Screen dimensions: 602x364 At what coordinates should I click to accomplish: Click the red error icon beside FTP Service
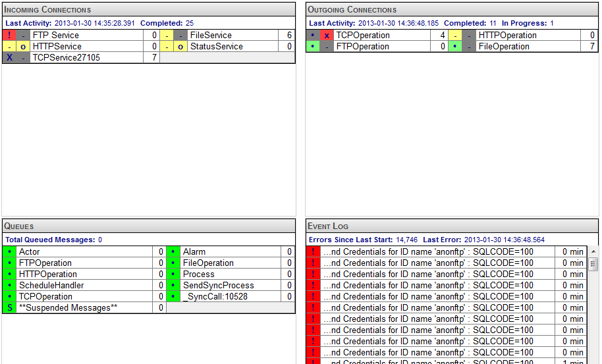[x=9, y=36]
